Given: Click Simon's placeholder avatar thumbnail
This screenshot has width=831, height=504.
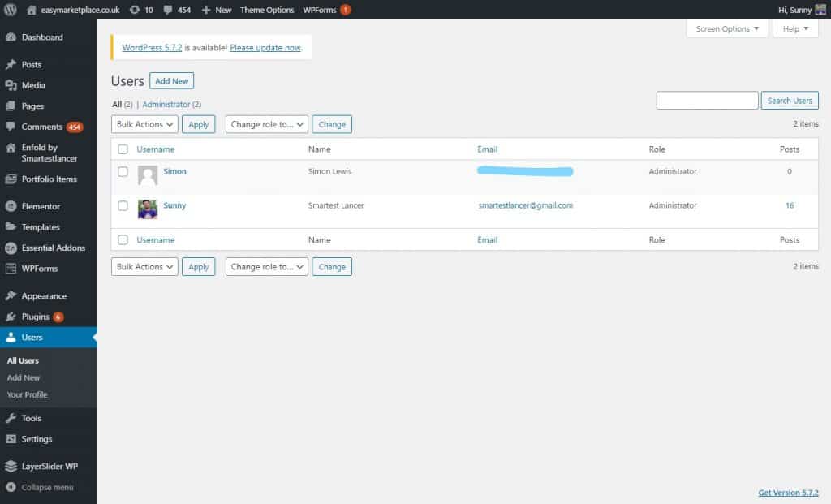Looking at the screenshot, I should click(148, 175).
